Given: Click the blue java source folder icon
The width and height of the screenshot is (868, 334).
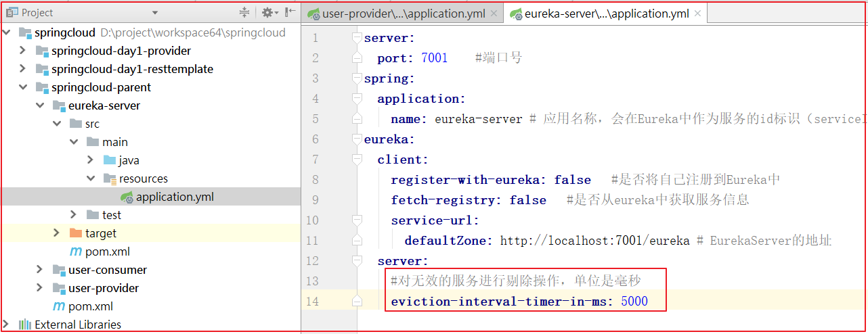Looking at the screenshot, I should point(110,160).
